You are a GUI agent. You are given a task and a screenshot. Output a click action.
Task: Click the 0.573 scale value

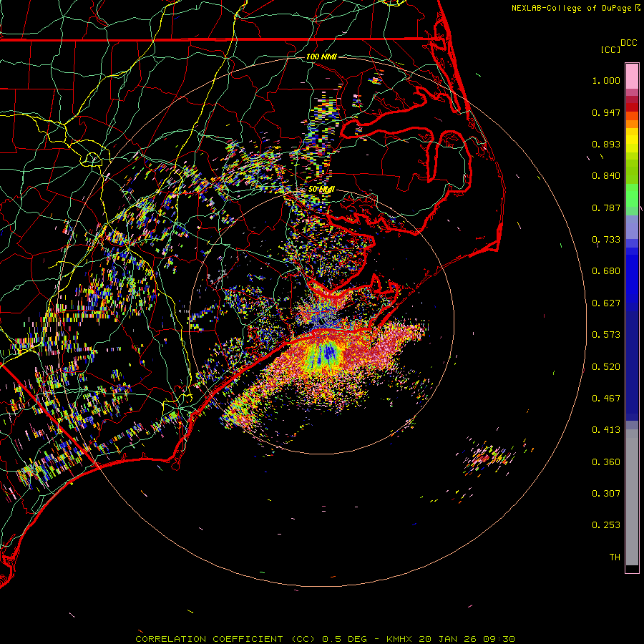click(x=606, y=335)
